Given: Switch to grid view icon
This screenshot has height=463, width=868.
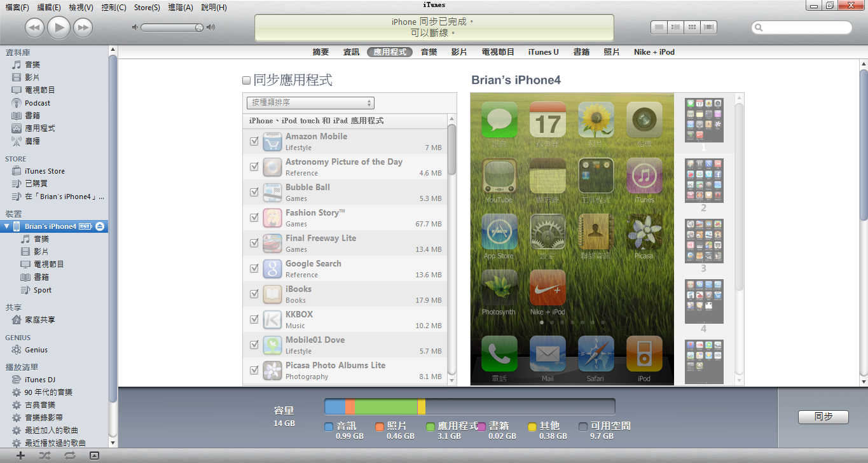Looking at the screenshot, I should click(692, 27).
